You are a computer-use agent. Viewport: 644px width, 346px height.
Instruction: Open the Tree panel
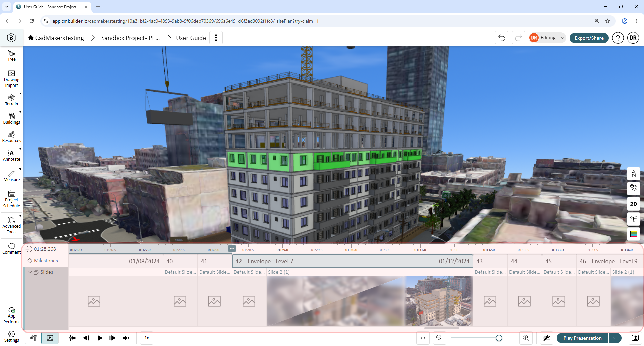pyautogui.click(x=12, y=55)
